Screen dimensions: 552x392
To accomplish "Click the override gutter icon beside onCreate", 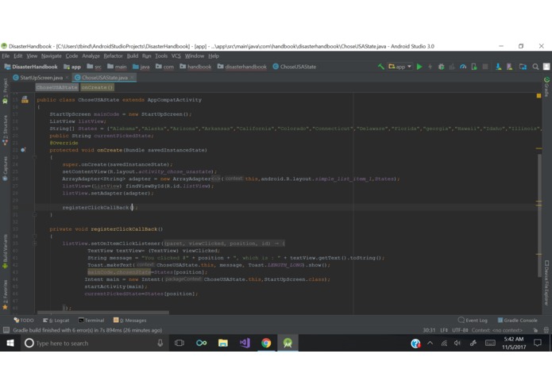I will tap(23, 150).
